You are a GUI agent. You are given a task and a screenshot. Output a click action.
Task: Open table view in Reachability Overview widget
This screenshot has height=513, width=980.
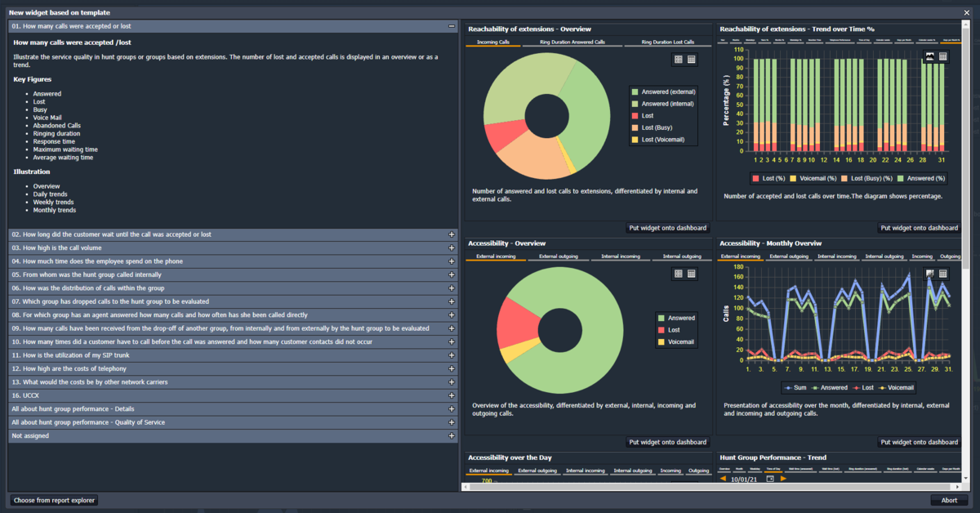tap(692, 60)
